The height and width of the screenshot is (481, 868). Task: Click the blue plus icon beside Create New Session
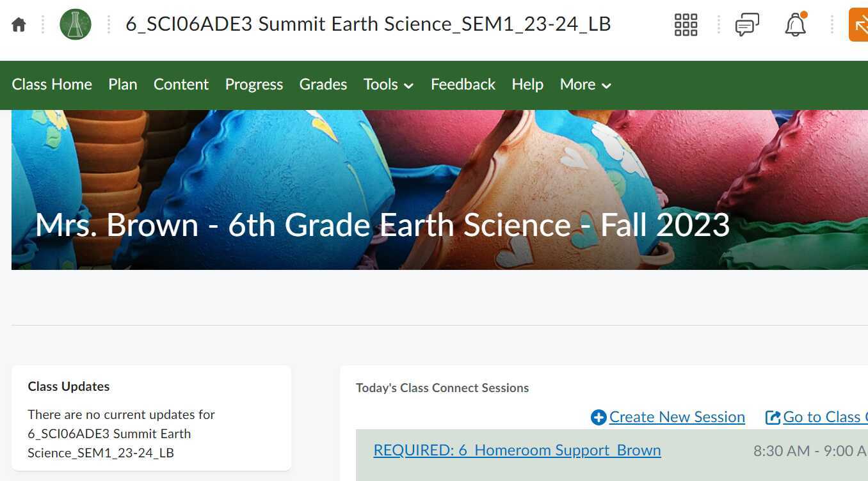pos(597,417)
